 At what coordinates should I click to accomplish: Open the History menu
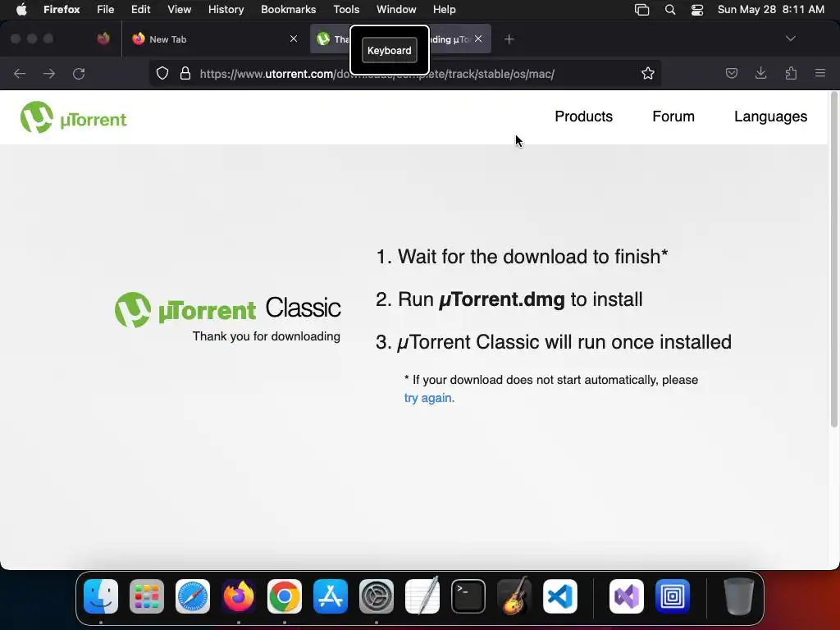click(226, 10)
